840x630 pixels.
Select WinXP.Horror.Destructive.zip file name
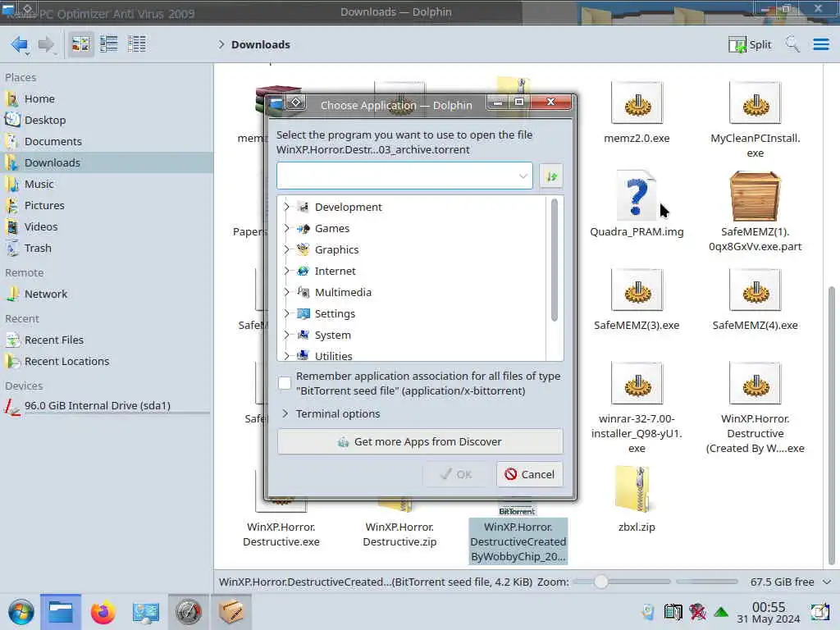pos(399,534)
